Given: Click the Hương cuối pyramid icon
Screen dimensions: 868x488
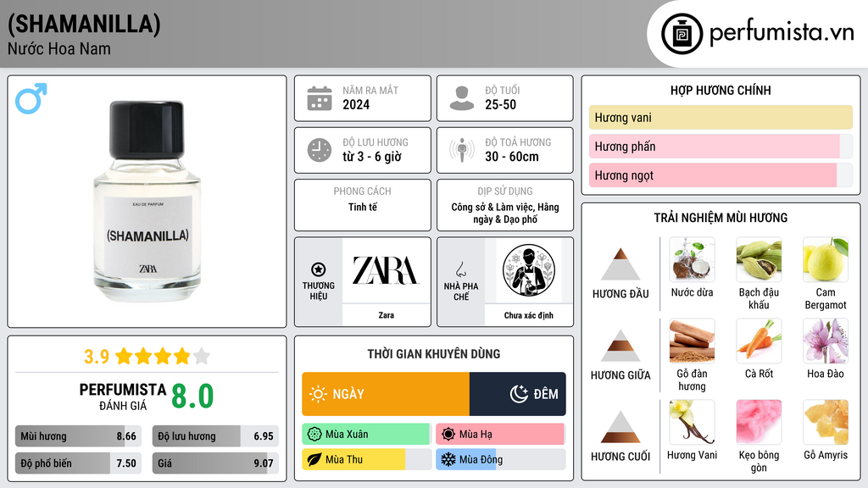Looking at the screenshot, I should (x=620, y=427).
